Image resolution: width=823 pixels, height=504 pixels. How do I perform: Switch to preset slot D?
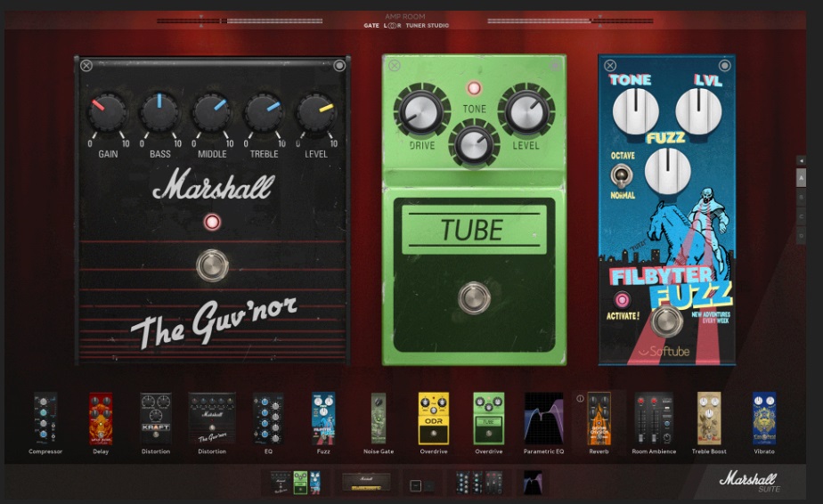click(801, 236)
